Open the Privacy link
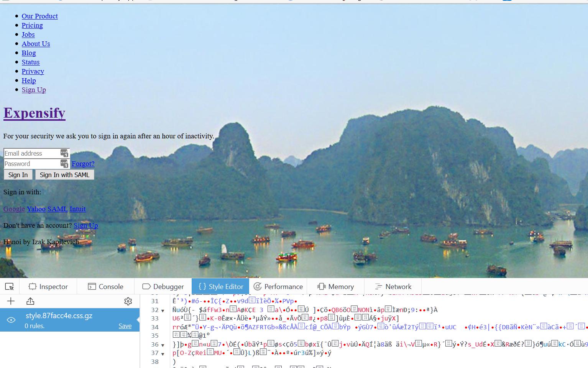Viewport: 588px width, 368px height. [x=33, y=71]
